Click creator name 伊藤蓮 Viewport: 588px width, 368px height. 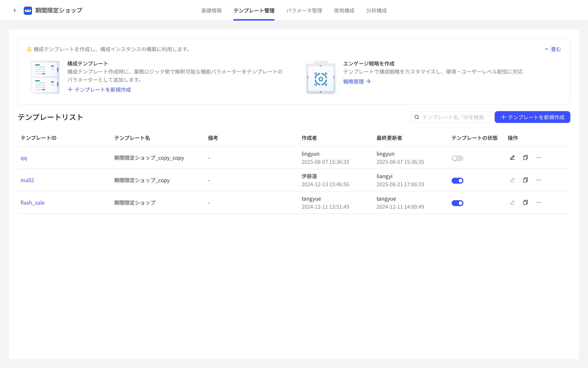point(309,176)
